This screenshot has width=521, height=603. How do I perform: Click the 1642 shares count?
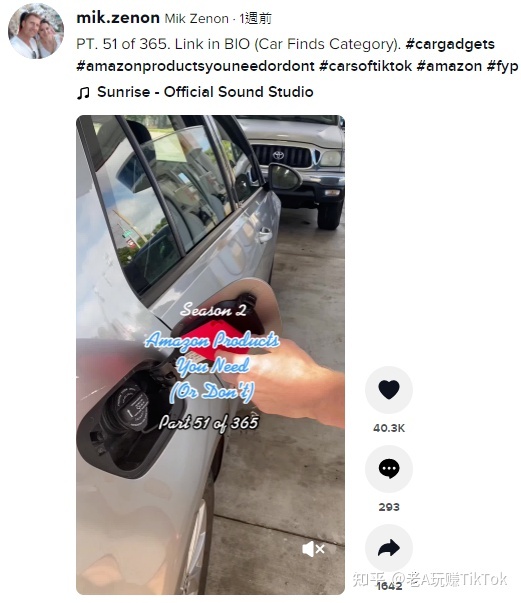[389, 586]
